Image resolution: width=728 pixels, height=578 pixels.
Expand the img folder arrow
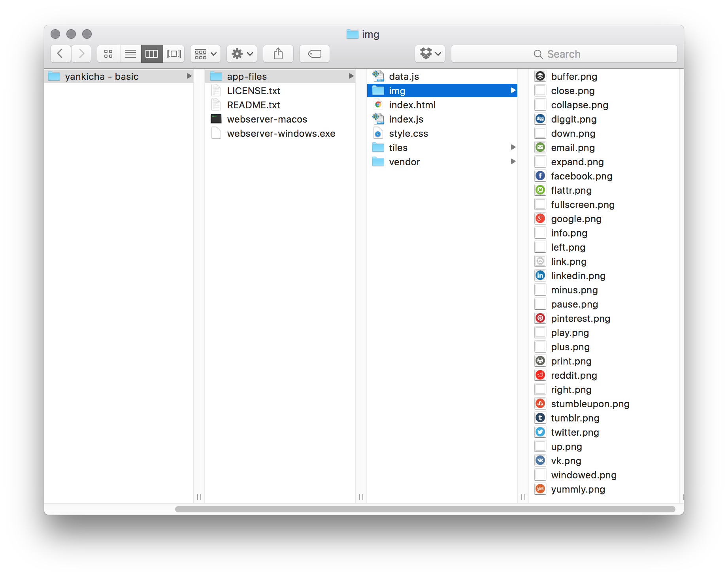point(513,90)
